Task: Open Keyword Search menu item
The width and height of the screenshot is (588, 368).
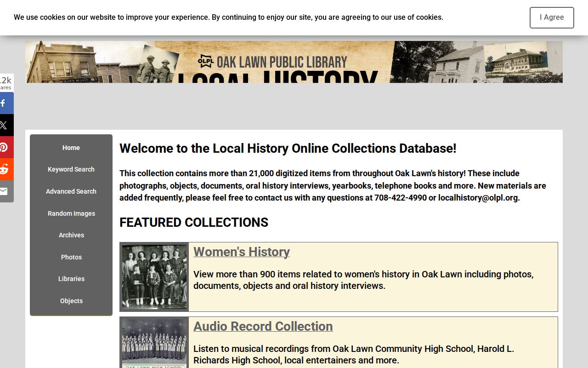Action: (71, 169)
